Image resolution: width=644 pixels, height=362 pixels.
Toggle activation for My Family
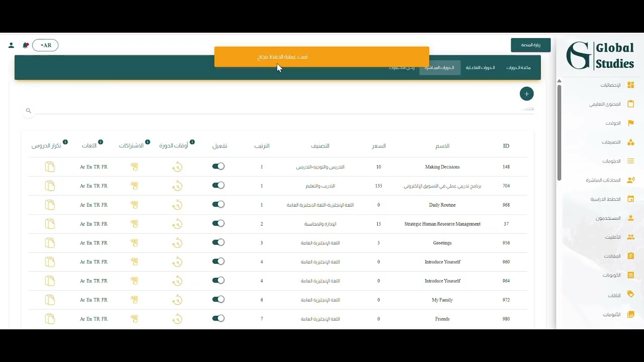click(x=218, y=300)
